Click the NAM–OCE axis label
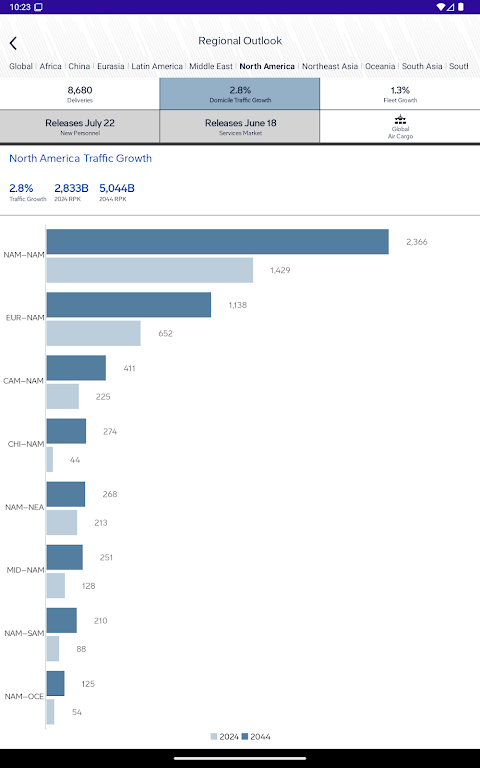480x768 pixels. pyautogui.click(x=24, y=696)
